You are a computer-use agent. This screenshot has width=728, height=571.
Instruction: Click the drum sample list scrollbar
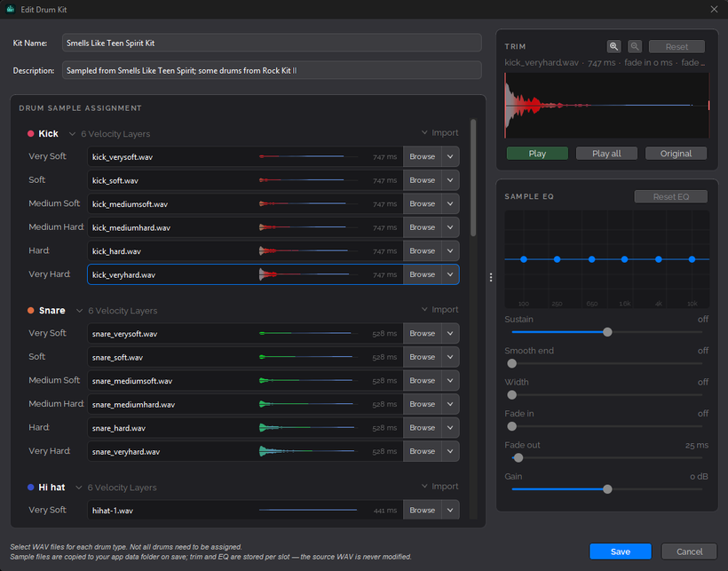473,178
